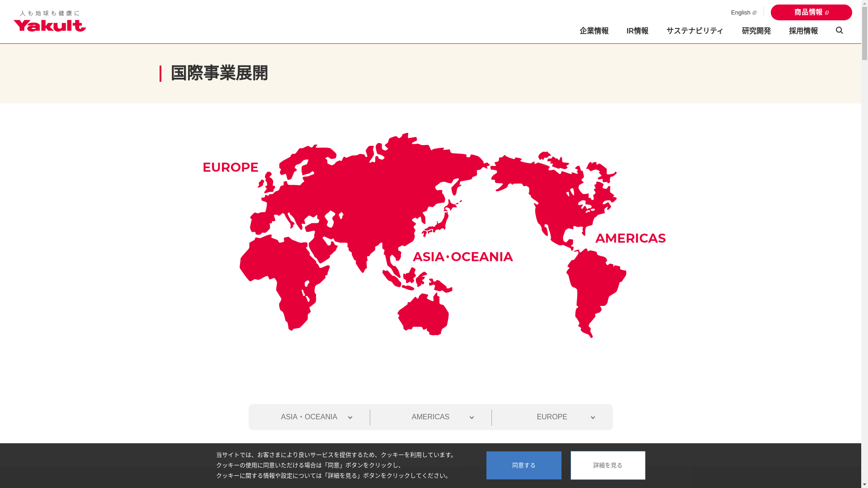
Task: Open the 企業情報 menu
Action: pos(594,31)
